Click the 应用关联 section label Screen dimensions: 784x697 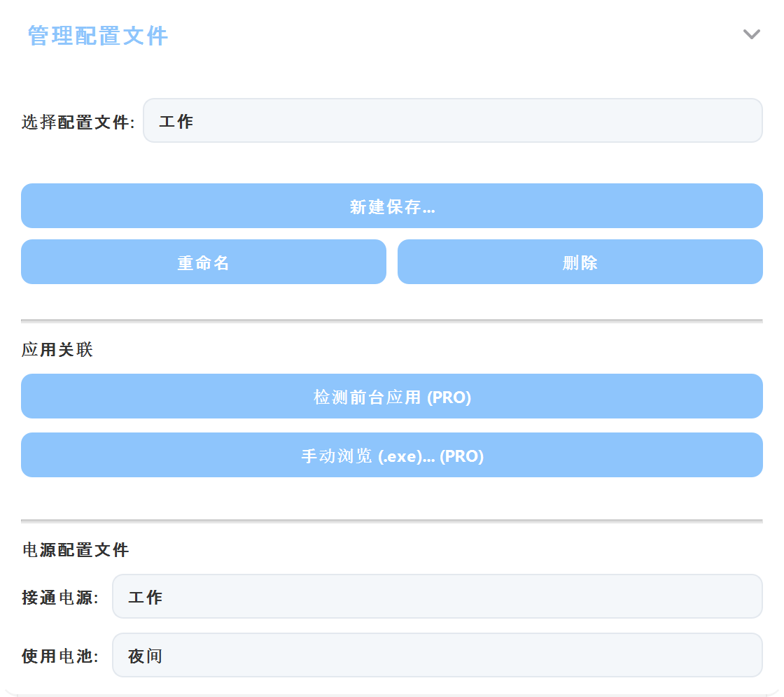tap(57, 349)
